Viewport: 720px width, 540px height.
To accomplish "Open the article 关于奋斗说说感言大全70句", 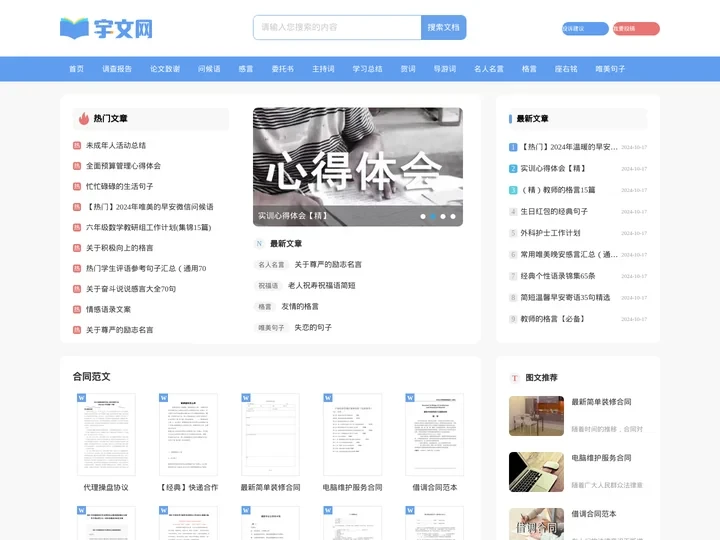I will point(131,289).
